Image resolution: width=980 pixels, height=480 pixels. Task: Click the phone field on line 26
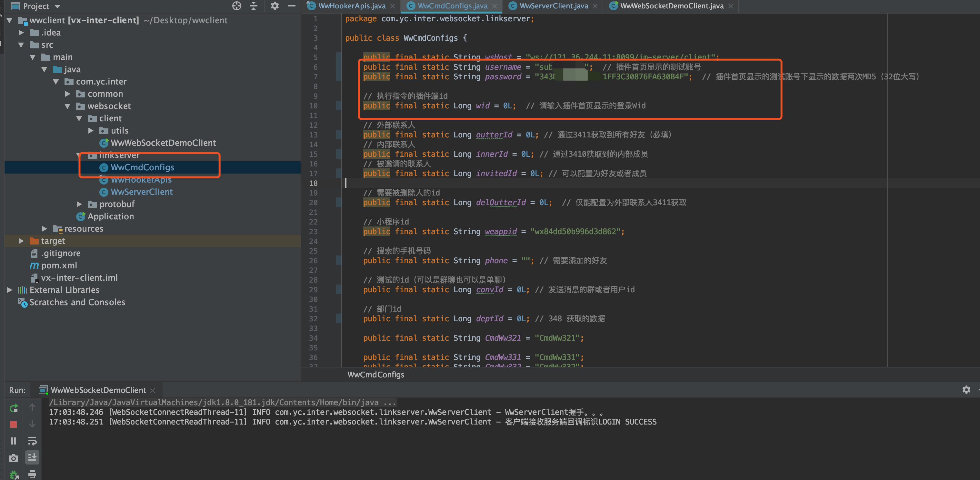(496, 261)
